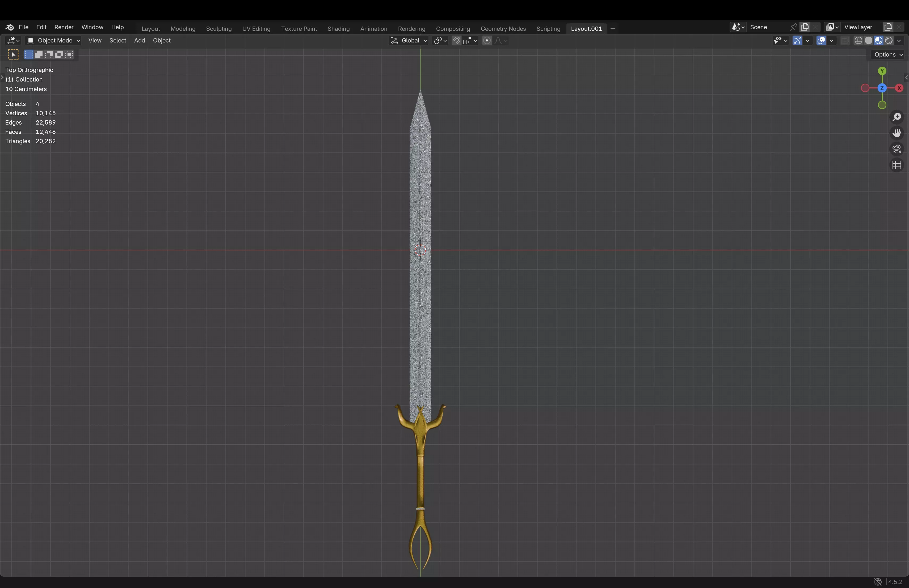Image resolution: width=909 pixels, height=588 pixels.
Task: Toggle viewport gizmos display
Action: coord(797,40)
